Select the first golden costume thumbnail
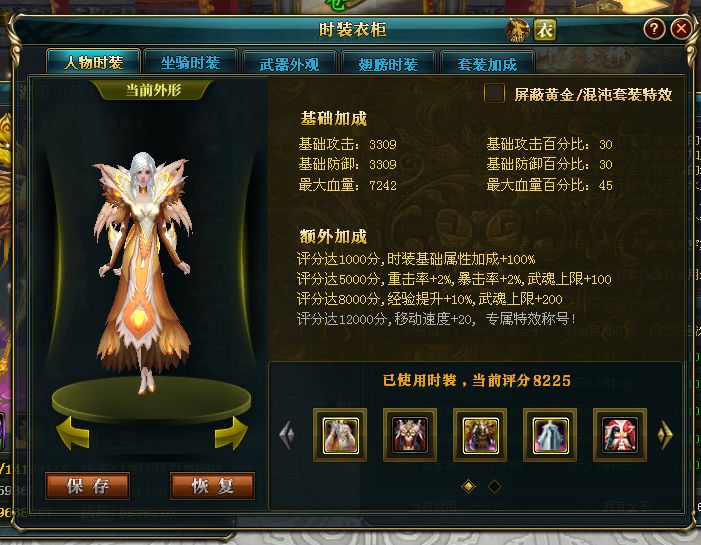Viewport: 701px width, 545px height. point(340,435)
